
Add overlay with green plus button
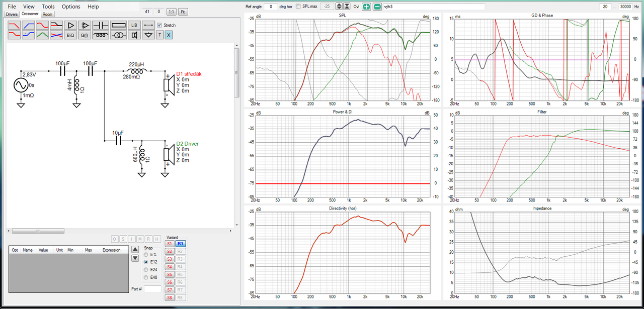pyautogui.click(x=366, y=7)
